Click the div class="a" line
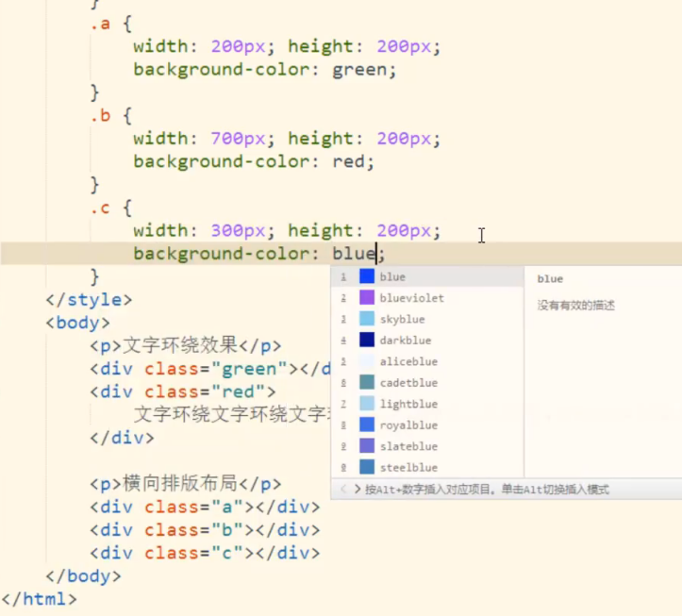The height and width of the screenshot is (616, 682). [x=205, y=508]
